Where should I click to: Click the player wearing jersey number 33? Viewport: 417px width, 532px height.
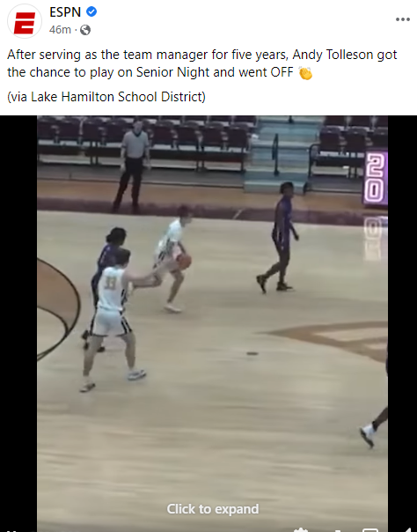click(111, 321)
